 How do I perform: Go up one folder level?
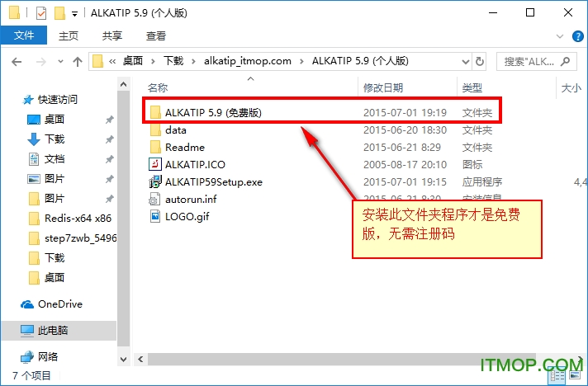pos(78,61)
